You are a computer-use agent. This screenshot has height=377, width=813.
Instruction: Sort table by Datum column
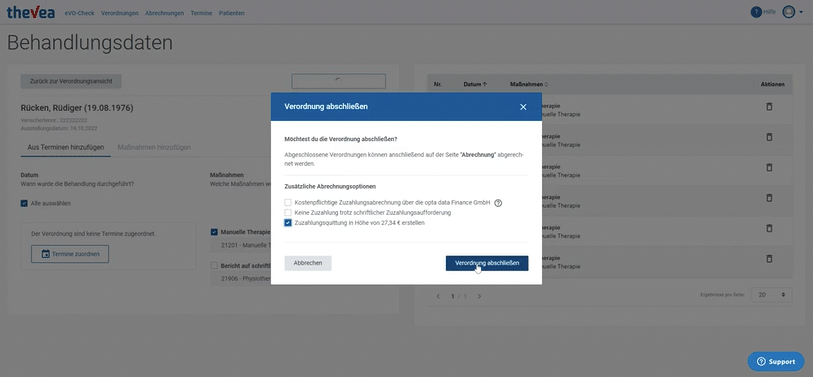(475, 84)
